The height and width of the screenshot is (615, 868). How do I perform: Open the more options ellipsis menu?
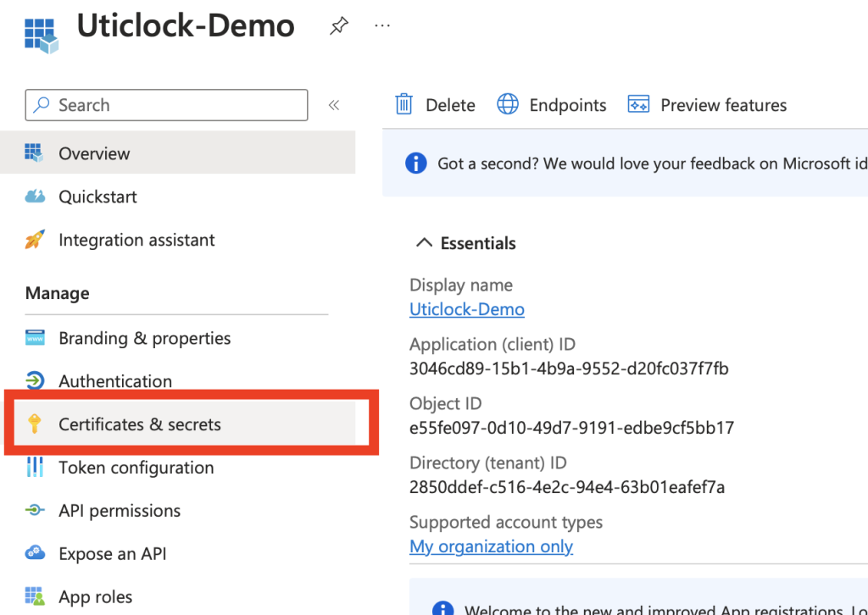[382, 25]
